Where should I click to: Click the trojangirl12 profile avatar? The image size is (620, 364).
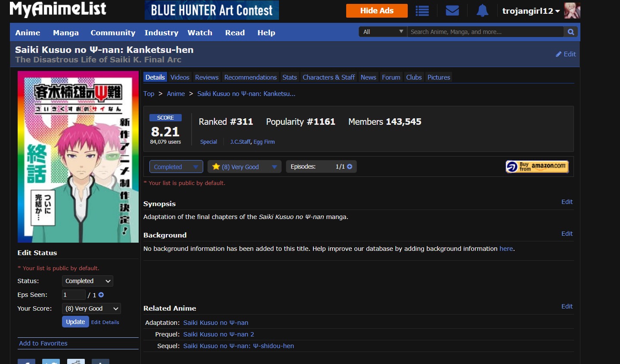572,11
